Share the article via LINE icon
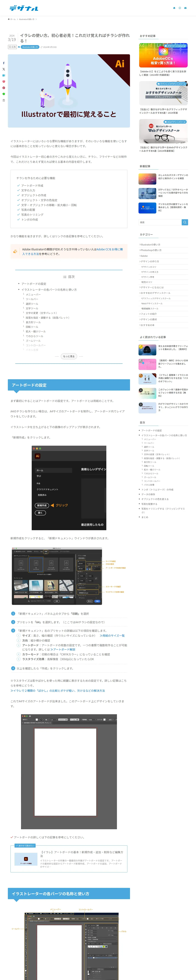 click(4, 94)
